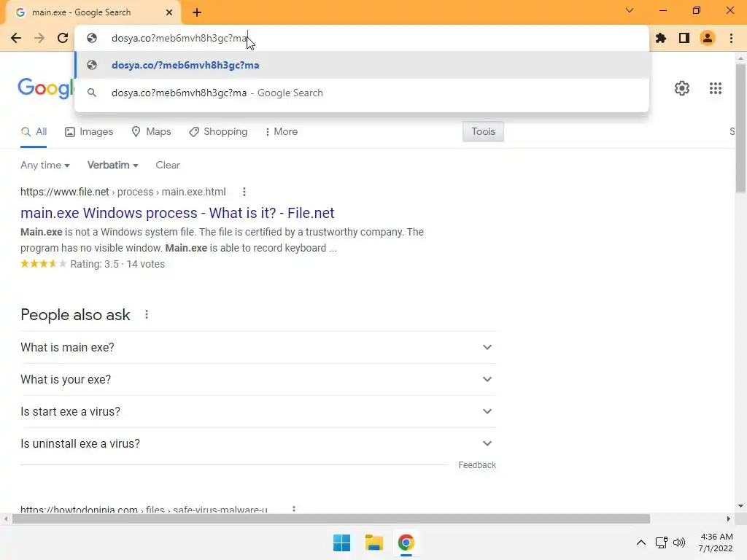Click Clear to reset search filters
The width and height of the screenshot is (747, 560).
[168, 166]
